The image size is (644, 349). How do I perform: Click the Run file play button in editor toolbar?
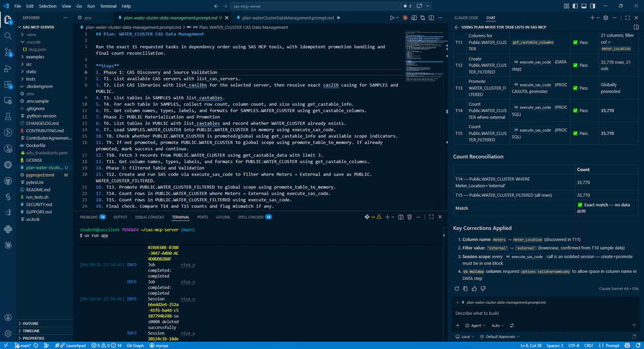(392, 17)
